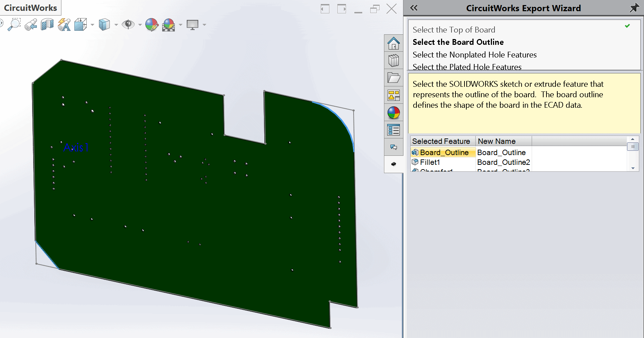Click the right split-view viewport button
Image resolution: width=644 pixels, height=338 pixels.
pyautogui.click(x=342, y=8)
